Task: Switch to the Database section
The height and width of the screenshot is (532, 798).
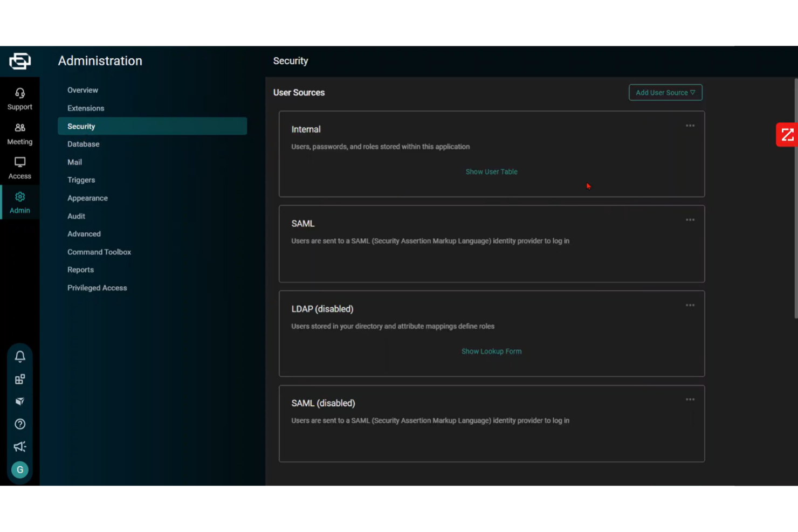Action: point(83,144)
